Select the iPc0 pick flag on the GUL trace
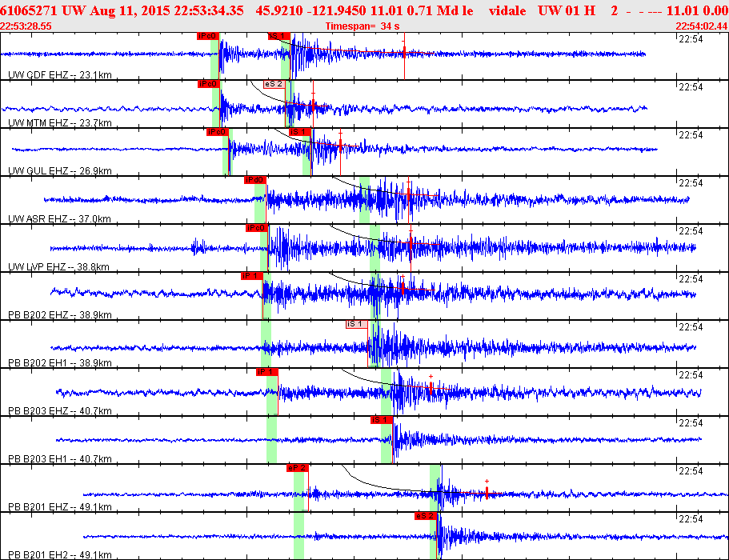The image size is (729, 560). coord(217,132)
